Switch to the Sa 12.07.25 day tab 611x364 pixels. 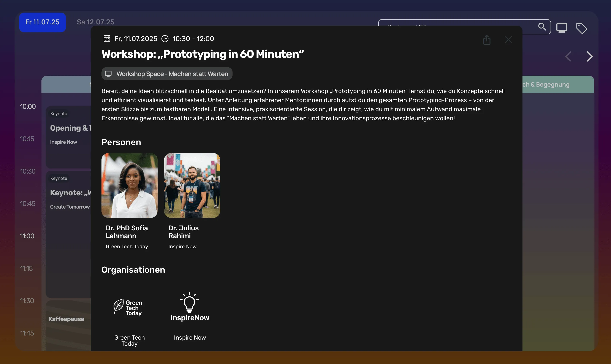click(95, 22)
